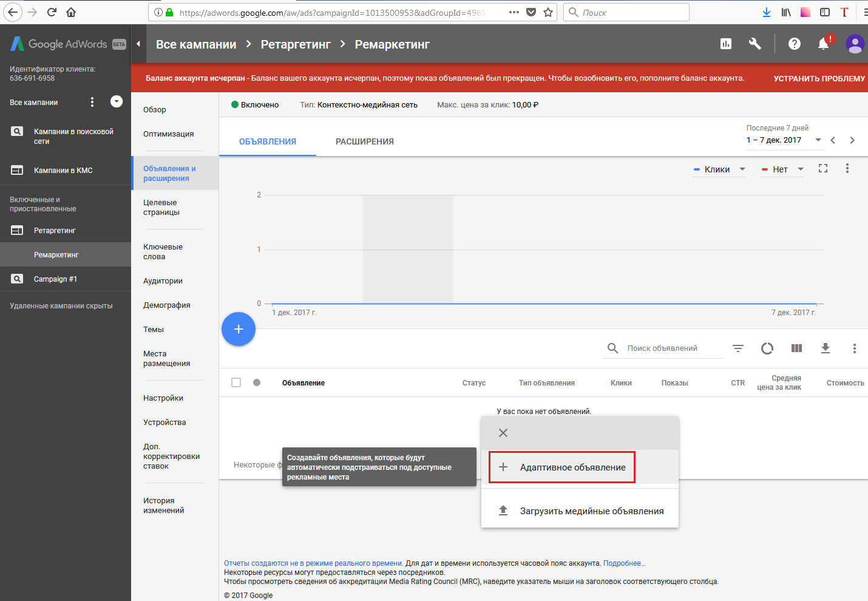868x601 pixels.
Task: Select Ремаркетинг ad group in sidebar
Action: coord(66,255)
